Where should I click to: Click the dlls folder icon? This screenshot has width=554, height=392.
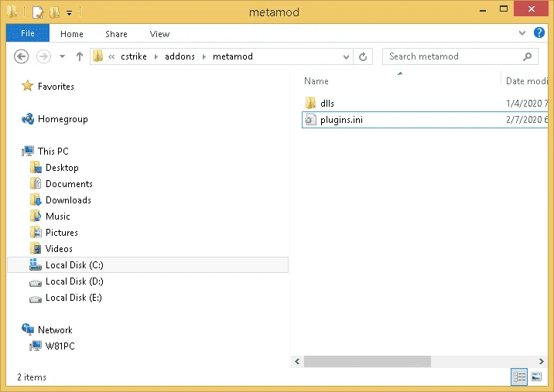(x=310, y=103)
